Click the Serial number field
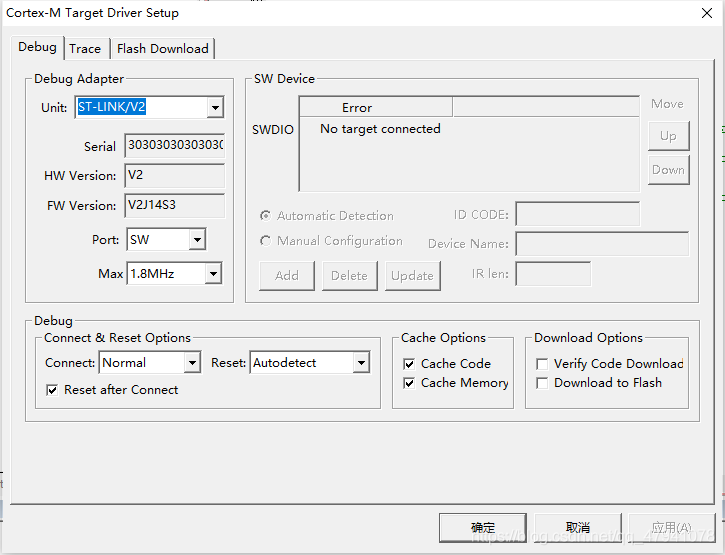 tap(175, 145)
